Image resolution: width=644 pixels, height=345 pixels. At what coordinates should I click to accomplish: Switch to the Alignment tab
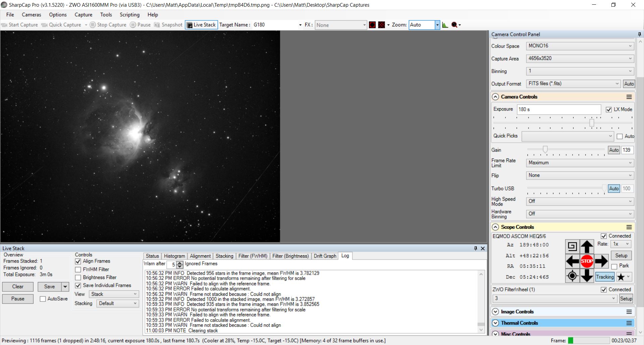coord(200,256)
